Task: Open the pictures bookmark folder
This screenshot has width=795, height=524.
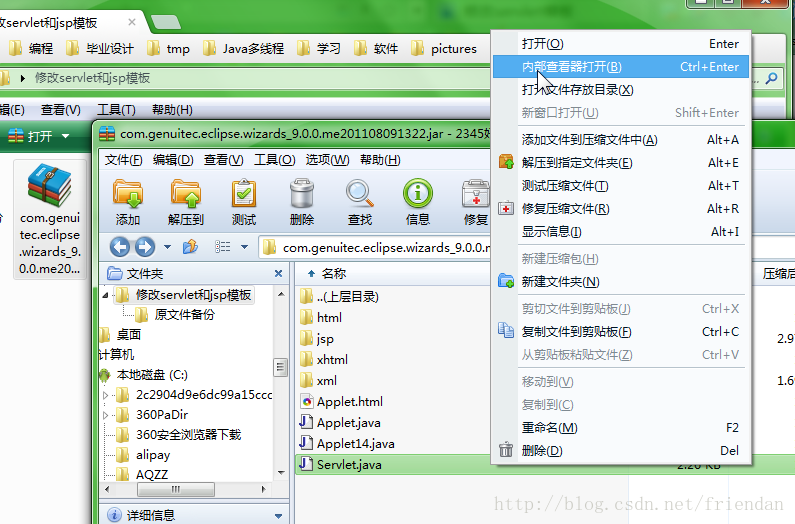Action: click(444, 49)
